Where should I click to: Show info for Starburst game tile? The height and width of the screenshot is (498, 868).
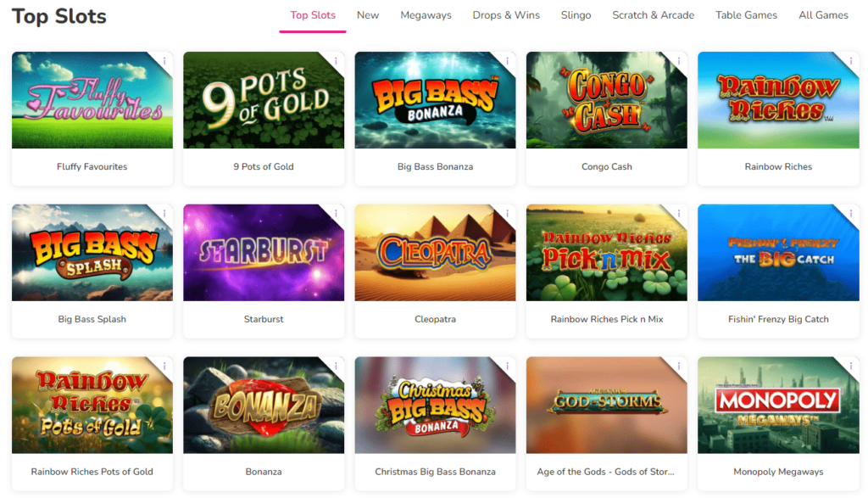pos(337,213)
